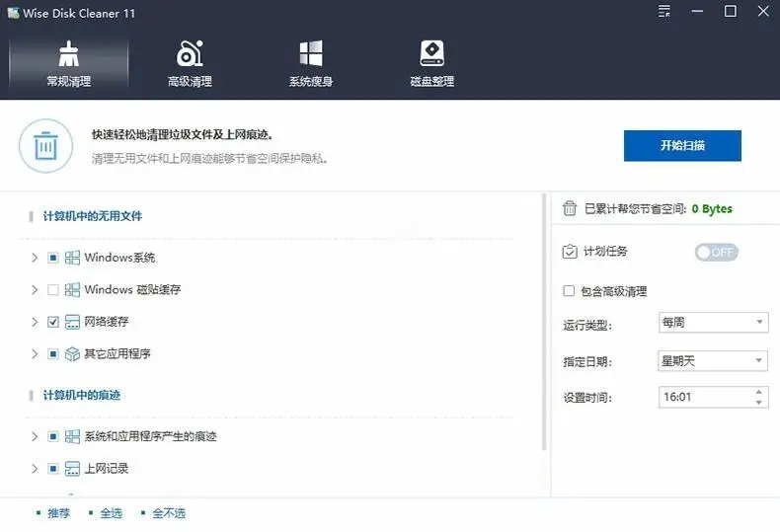The width and height of the screenshot is (780, 532).
Task: Open the 运行类型 dropdown
Action: click(713, 322)
